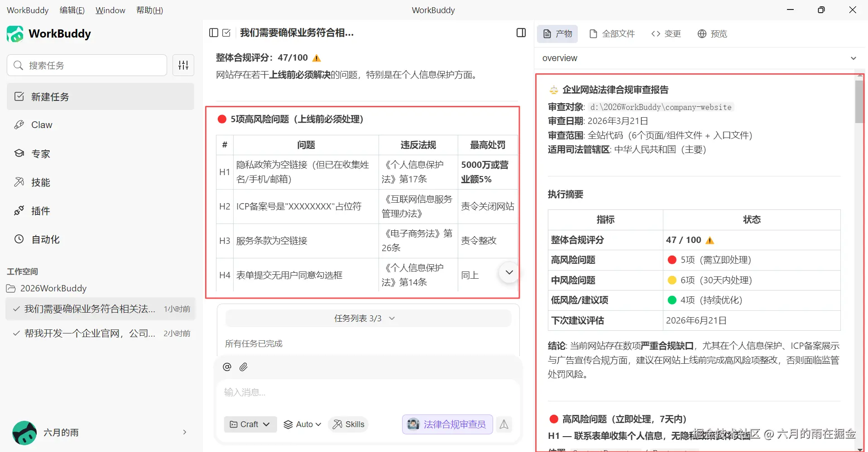
Task: Start a new task with 新建任务
Action: click(101, 97)
